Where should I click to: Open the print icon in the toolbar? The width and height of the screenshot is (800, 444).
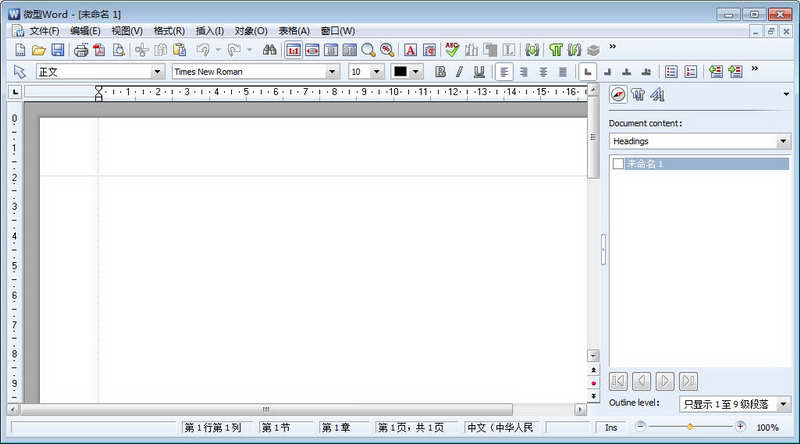[81, 50]
